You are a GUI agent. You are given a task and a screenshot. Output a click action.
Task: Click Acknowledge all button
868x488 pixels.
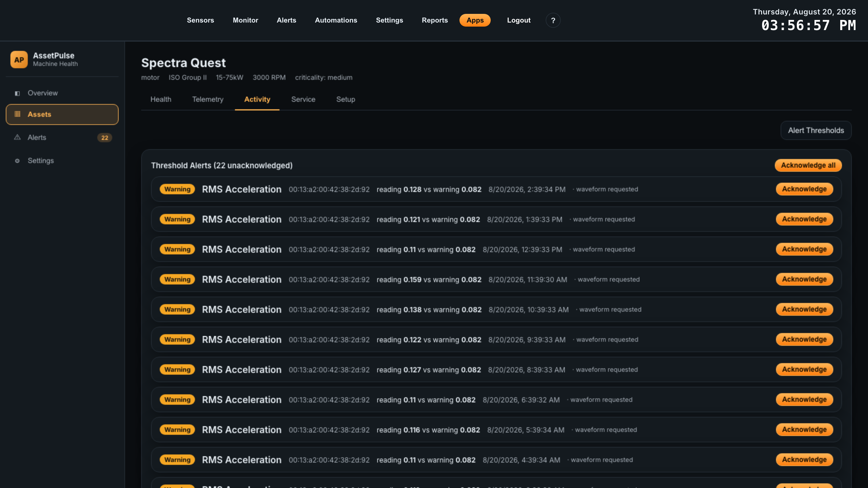pyautogui.click(x=808, y=165)
